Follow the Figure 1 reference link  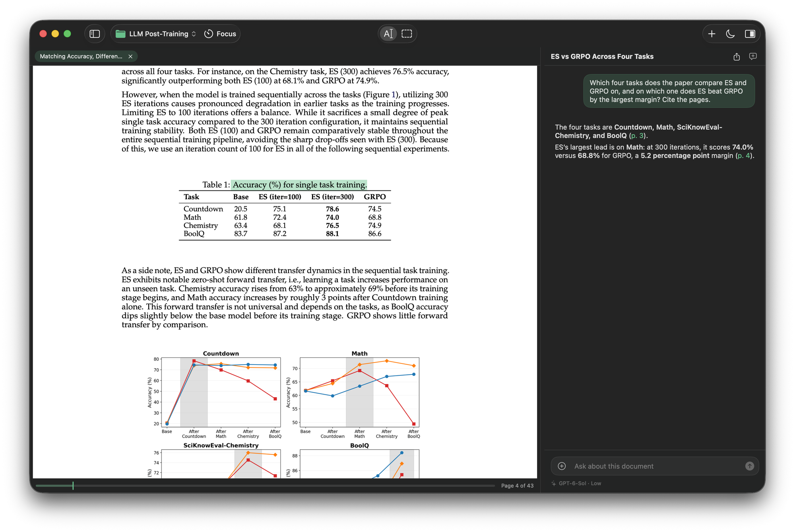click(394, 95)
